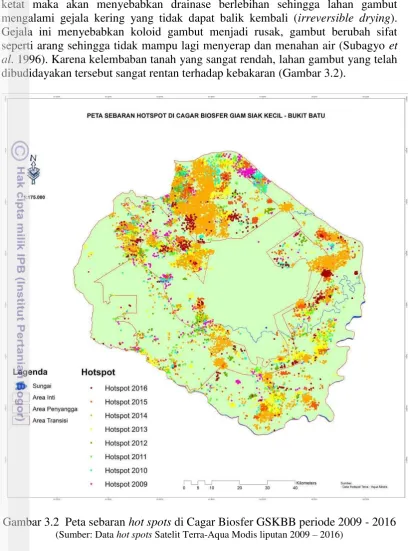Image resolution: width=408 pixels, height=551 pixels.
Task: Select the 'Hotspot 2011' legend entry text
Action: point(125,457)
